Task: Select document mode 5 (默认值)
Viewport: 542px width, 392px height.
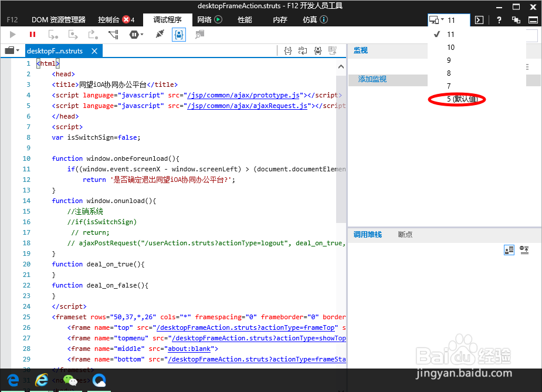Action: [462, 99]
